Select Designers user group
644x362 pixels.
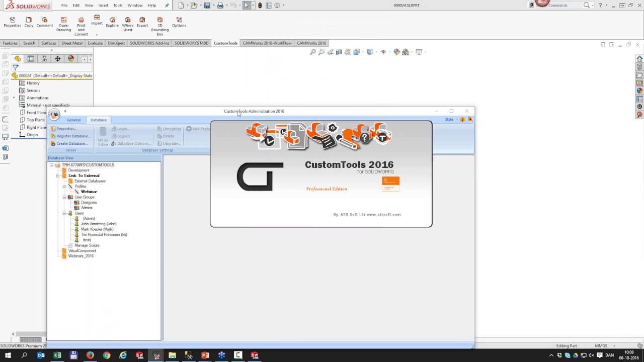tap(89, 203)
